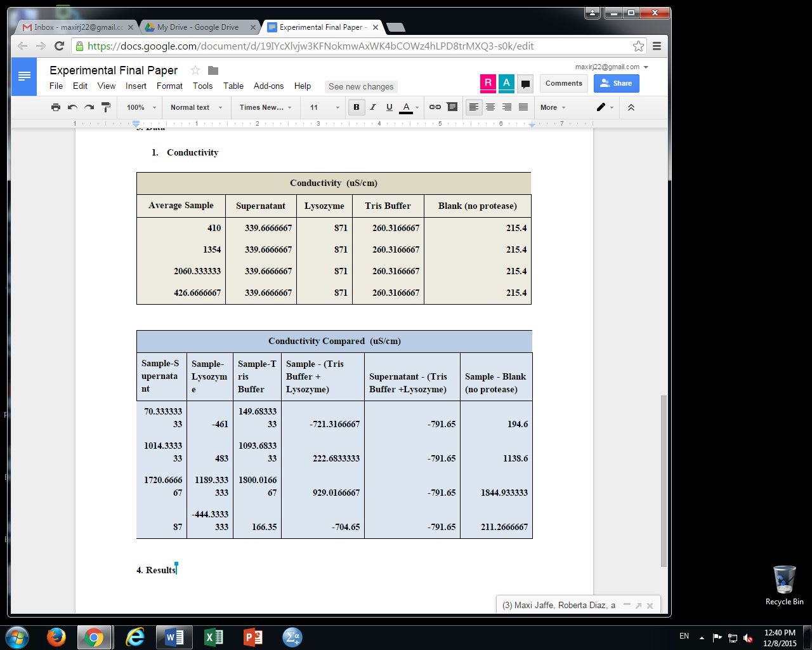The height and width of the screenshot is (650, 812).
Task: Switch to the My Drive tab
Action: pos(198,27)
